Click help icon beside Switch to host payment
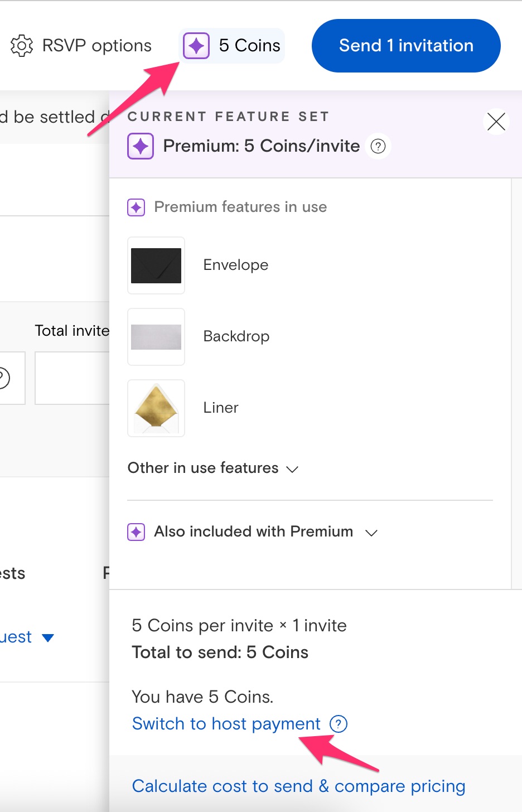Viewport: 522px width, 812px height. (x=339, y=724)
